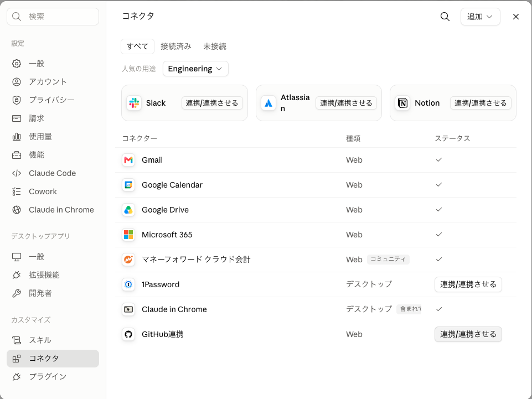The image size is (532, 399).
Task: Click the Gmail icon in the connector list
Action: pyautogui.click(x=128, y=160)
